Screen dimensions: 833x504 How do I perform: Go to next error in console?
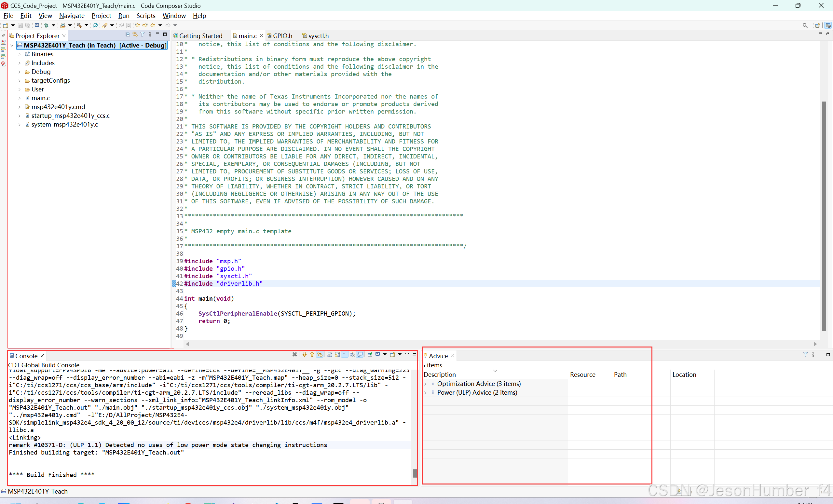(305, 354)
